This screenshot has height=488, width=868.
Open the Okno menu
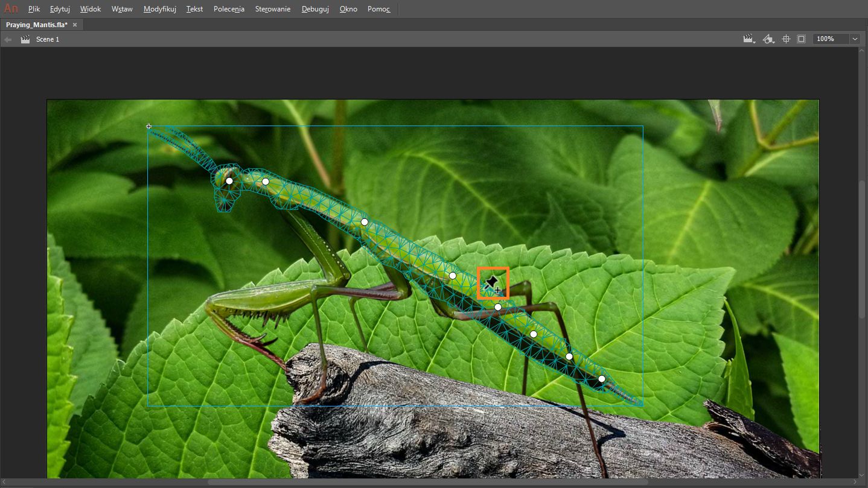[348, 9]
